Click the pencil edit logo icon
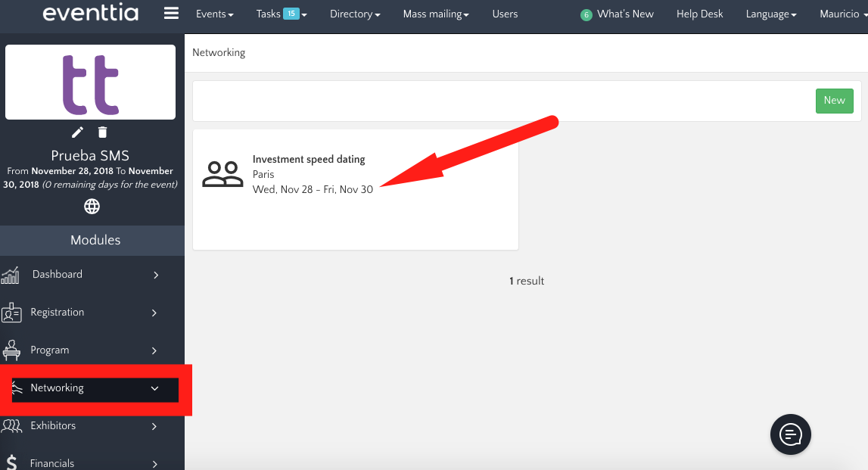 click(x=77, y=132)
